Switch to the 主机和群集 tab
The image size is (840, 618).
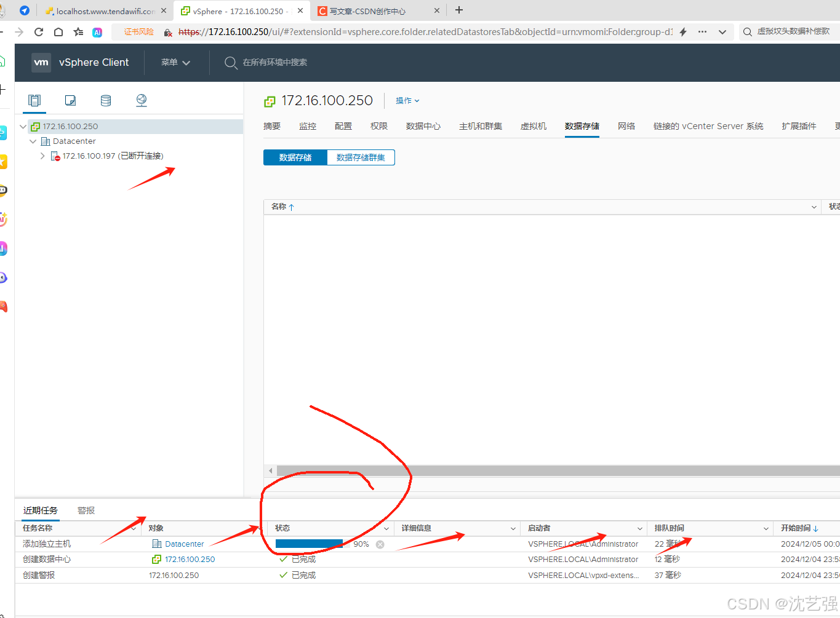pos(481,126)
